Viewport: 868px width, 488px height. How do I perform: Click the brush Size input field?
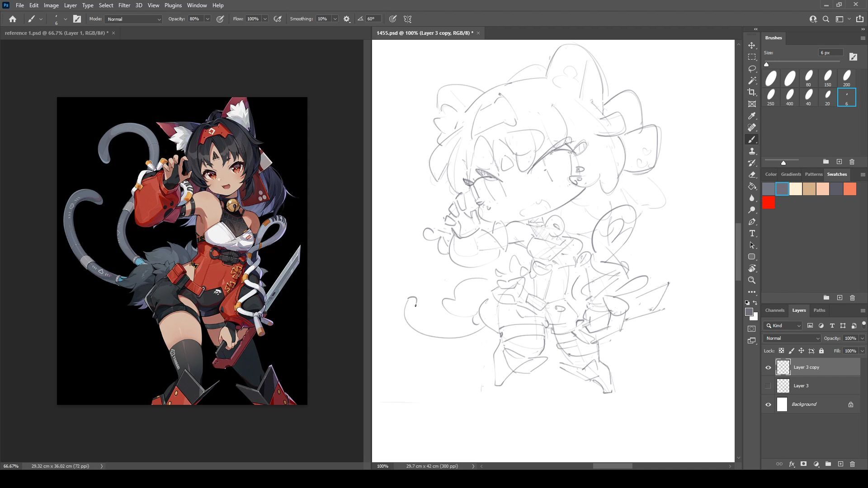point(831,53)
